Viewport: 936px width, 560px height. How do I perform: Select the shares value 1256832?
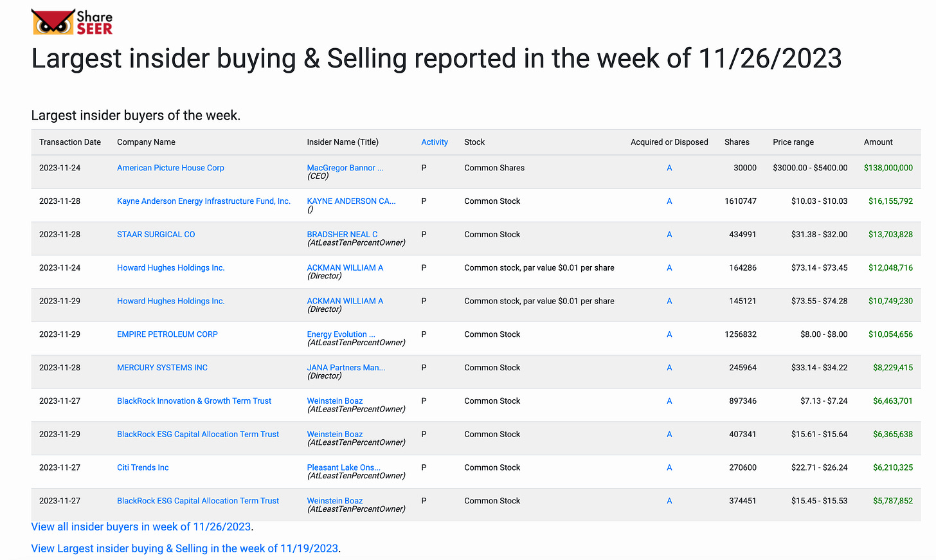click(741, 334)
